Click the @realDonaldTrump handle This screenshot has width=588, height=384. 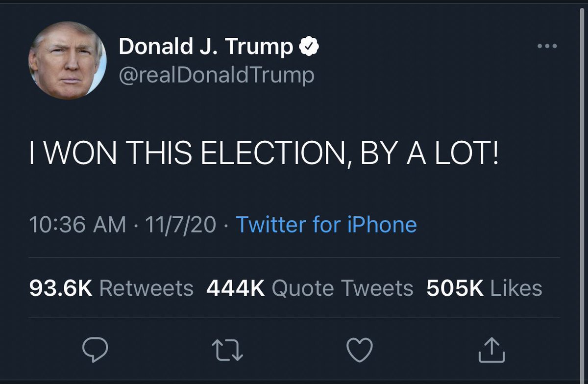[217, 76]
